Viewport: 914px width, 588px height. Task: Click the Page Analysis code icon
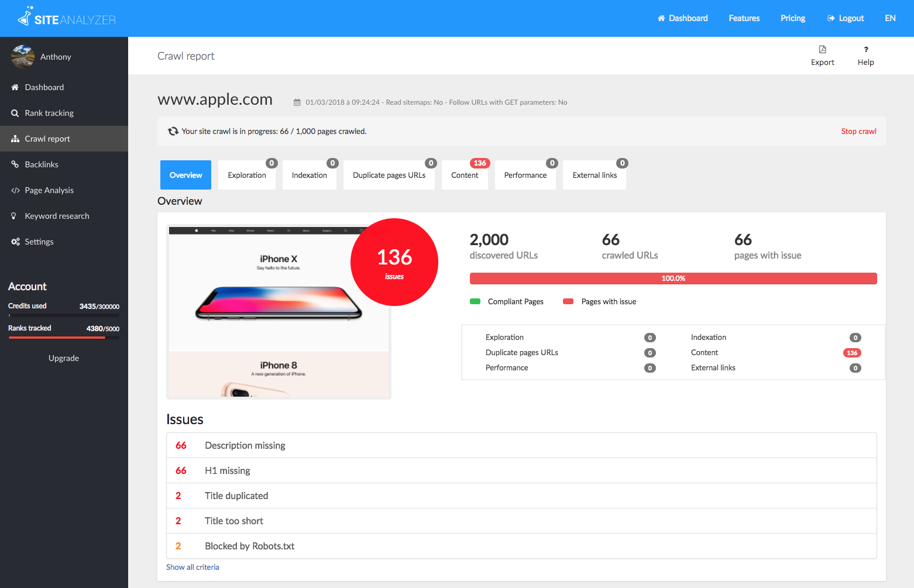pyautogui.click(x=15, y=190)
